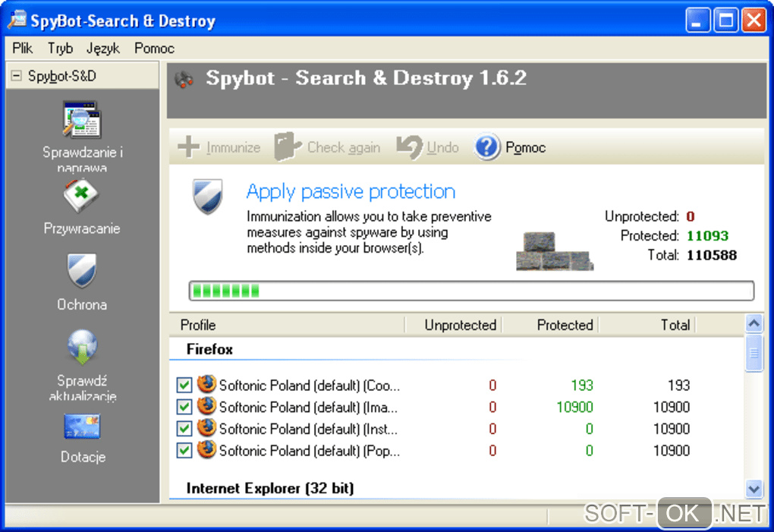This screenshot has height=532, width=774.
Task: Select Internet Explorer (32 bit) group heading
Action: (270, 488)
